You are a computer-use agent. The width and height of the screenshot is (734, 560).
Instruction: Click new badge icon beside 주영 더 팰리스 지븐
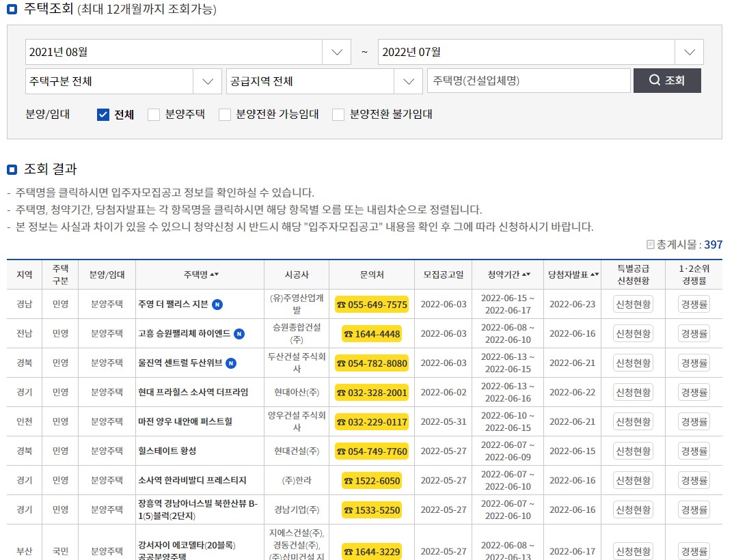(x=217, y=305)
